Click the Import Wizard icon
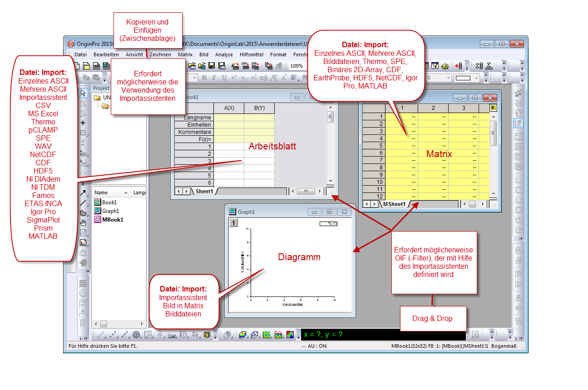This screenshot has width=588, height=390. [235, 66]
